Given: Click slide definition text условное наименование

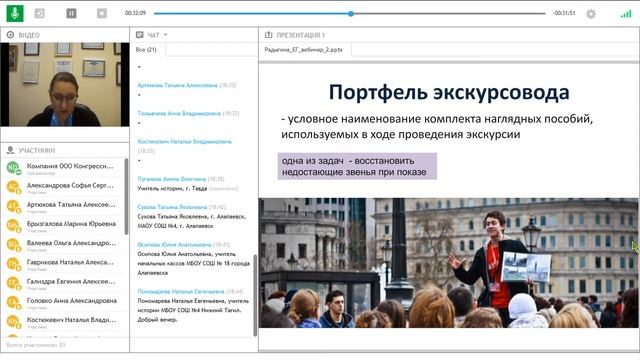Looking at the screenshot, I should point(437,127).
